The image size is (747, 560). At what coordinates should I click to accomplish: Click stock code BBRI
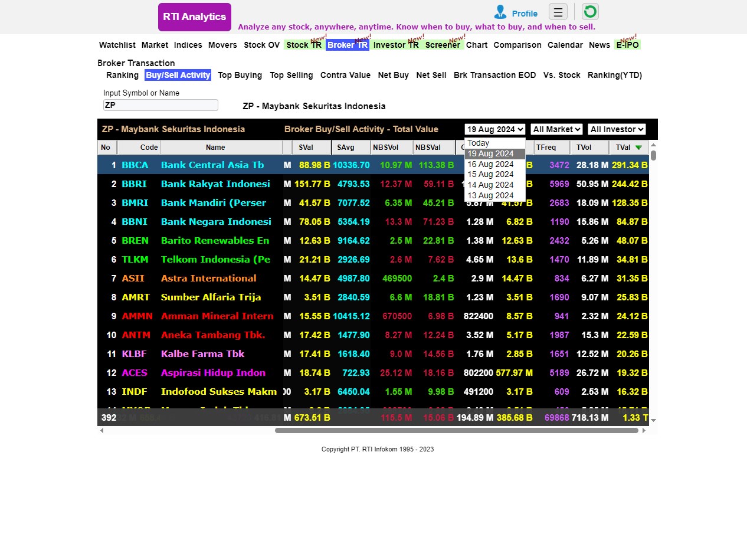coord(135,184)
